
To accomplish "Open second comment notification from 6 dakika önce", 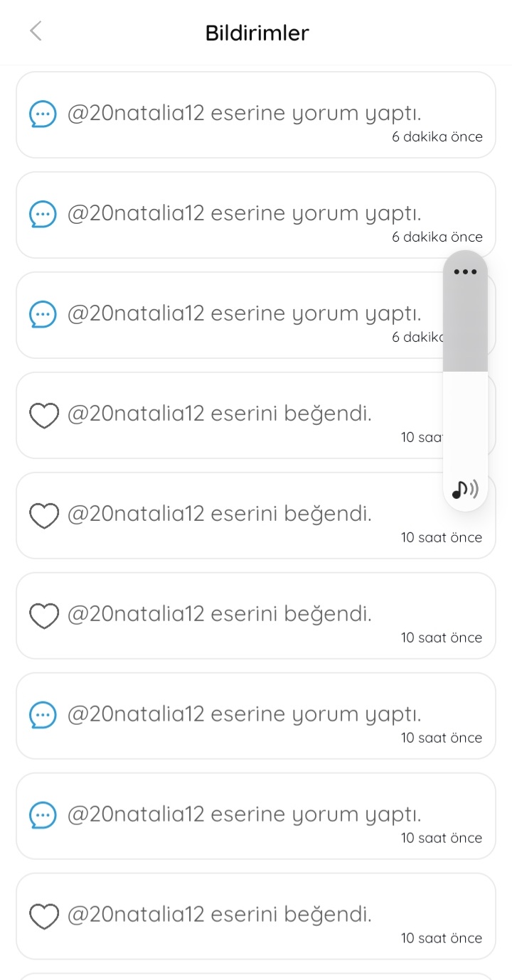I will tap(256, 215).
